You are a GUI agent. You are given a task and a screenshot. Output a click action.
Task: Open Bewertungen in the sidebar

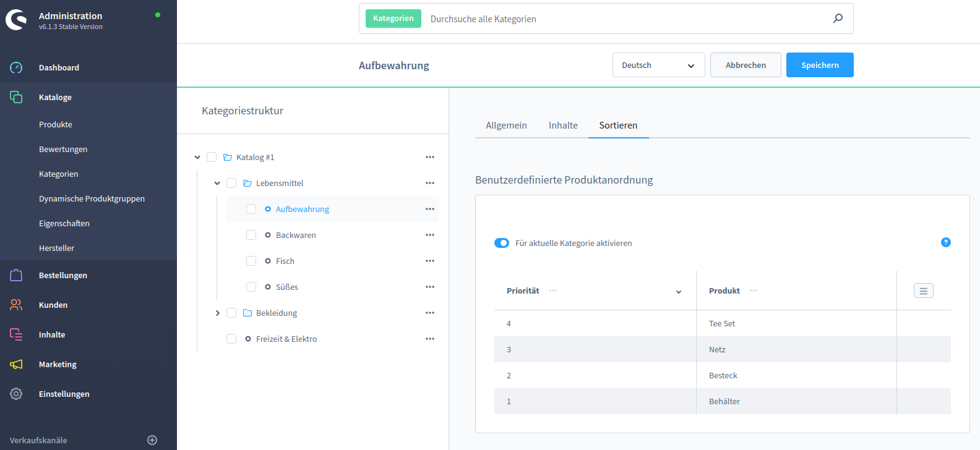tap(63, 149)
